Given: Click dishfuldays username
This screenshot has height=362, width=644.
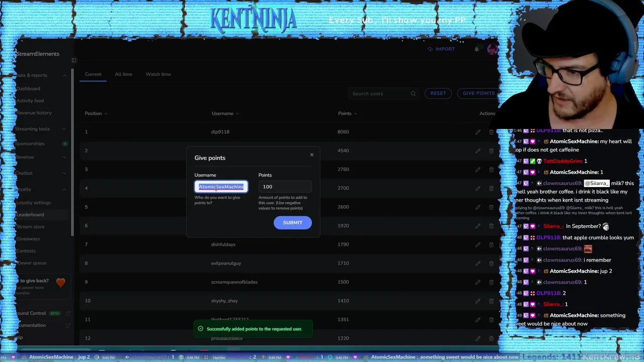Looking at the screenshot, I should (223, 245).
